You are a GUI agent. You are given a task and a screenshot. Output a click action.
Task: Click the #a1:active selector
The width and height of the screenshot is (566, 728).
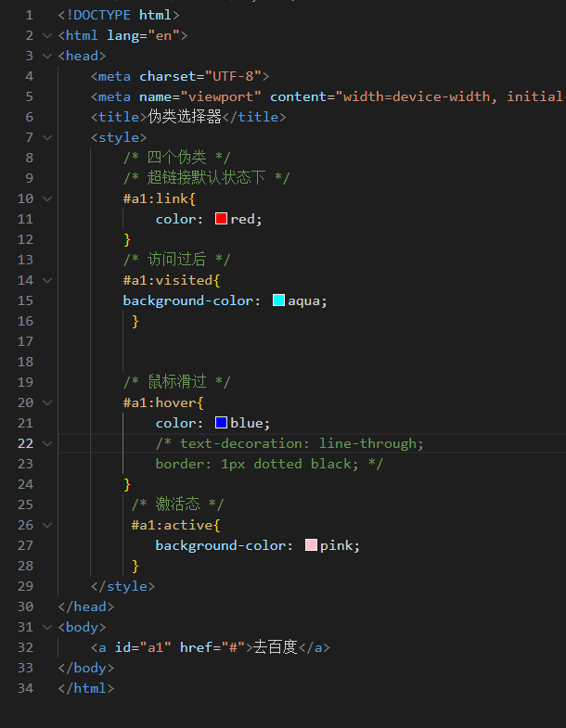click(172, 526)
